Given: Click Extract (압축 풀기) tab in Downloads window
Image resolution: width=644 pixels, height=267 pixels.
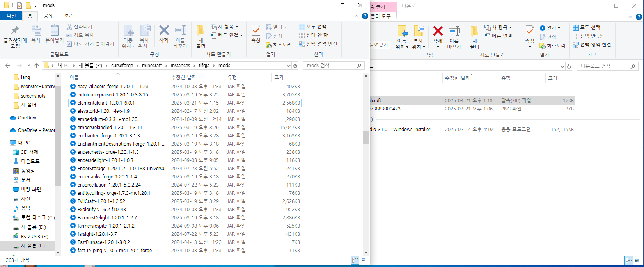Looking at the screenshot, I should (383, 7).
